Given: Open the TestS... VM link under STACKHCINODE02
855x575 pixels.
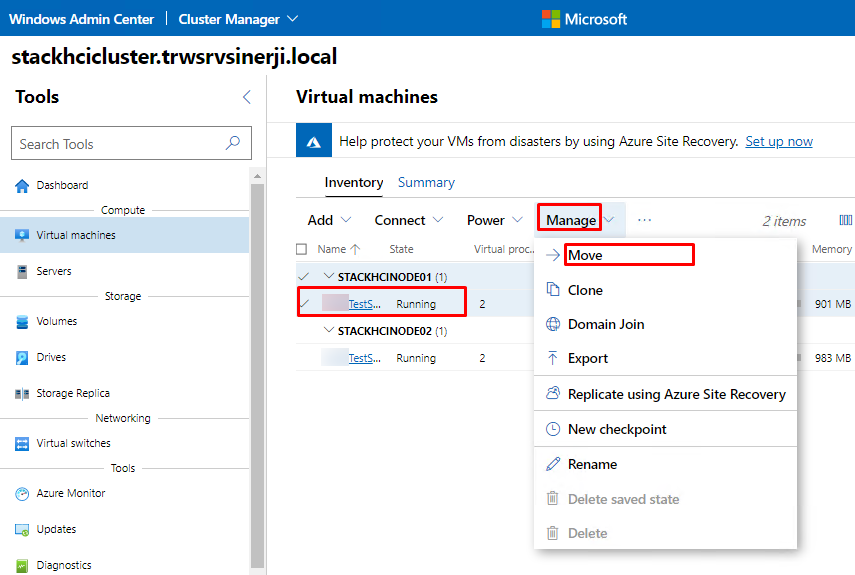Looking at the screenshot, I should (364, 358).
